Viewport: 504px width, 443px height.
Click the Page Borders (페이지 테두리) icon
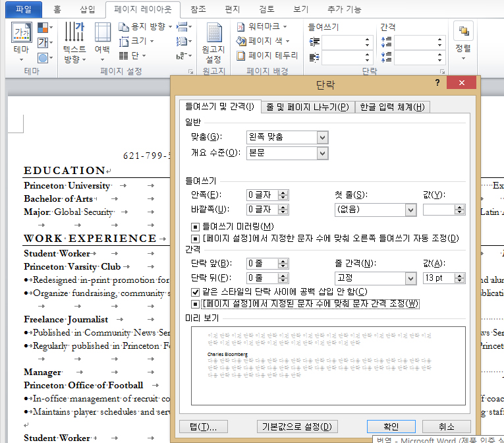(267, 55)
